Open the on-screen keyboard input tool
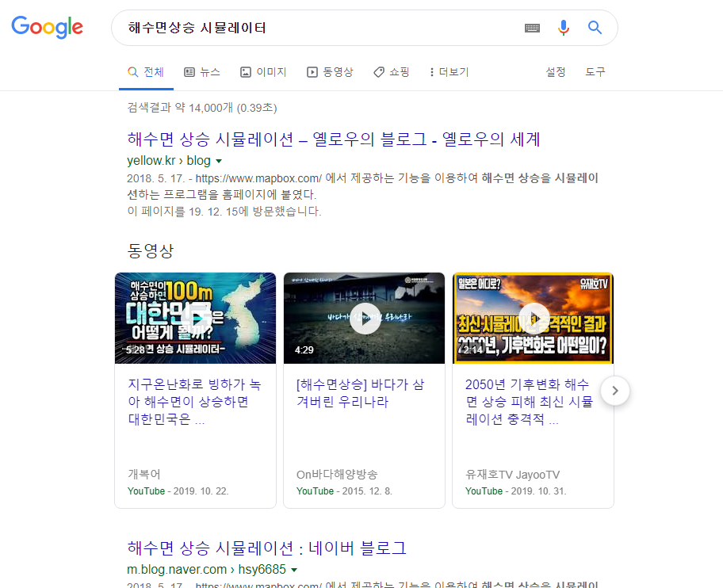This screenshot has width=723, height=588. point(532,28)
